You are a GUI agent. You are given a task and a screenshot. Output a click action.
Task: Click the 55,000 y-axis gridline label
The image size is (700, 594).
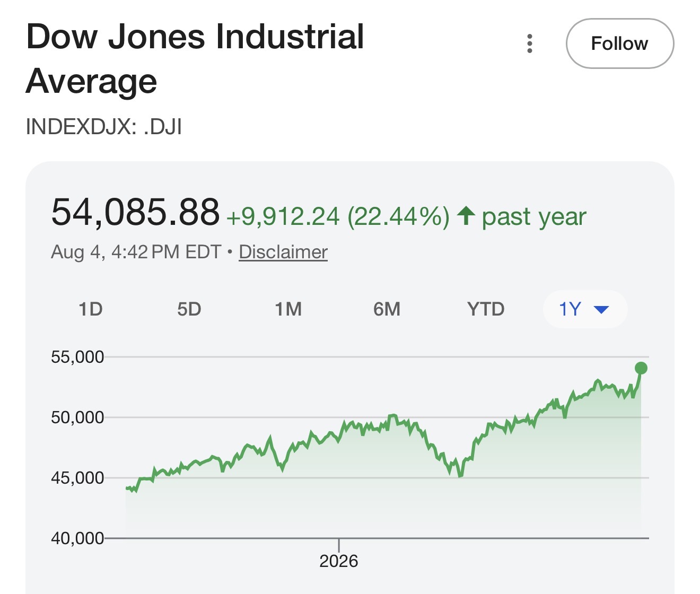(77, 357)
